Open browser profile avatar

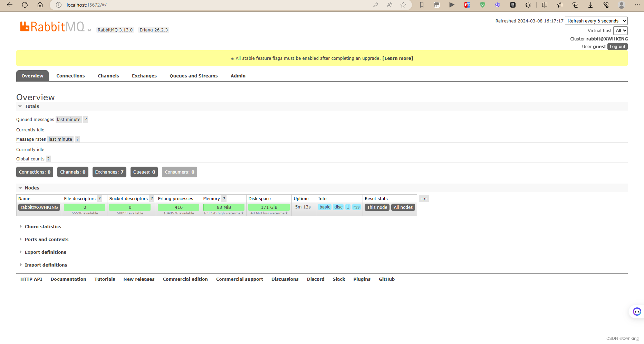pos(622,5)
